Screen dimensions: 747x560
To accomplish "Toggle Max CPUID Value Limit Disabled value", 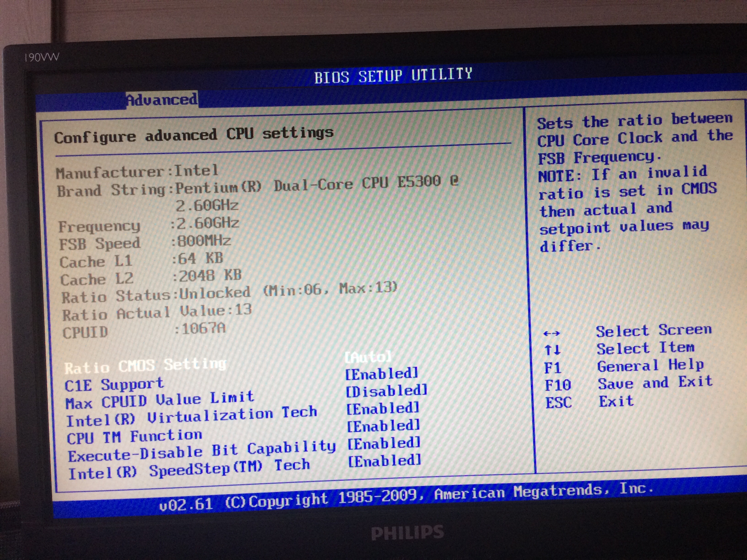I will 387,391.
